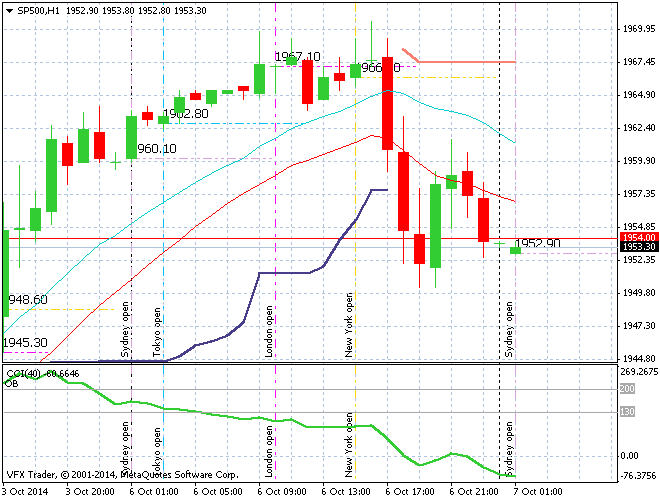Select the 948.60 level label

(x=28, y=300)
